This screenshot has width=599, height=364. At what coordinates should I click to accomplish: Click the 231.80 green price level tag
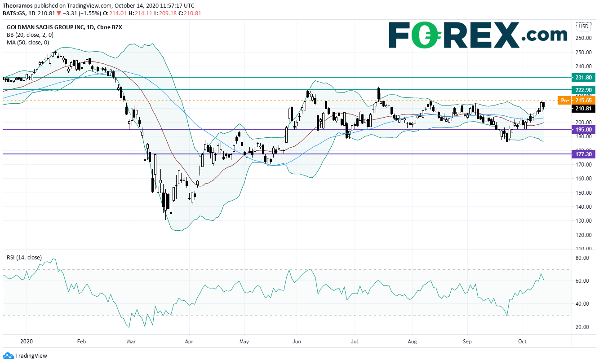[x=583, y=78]
